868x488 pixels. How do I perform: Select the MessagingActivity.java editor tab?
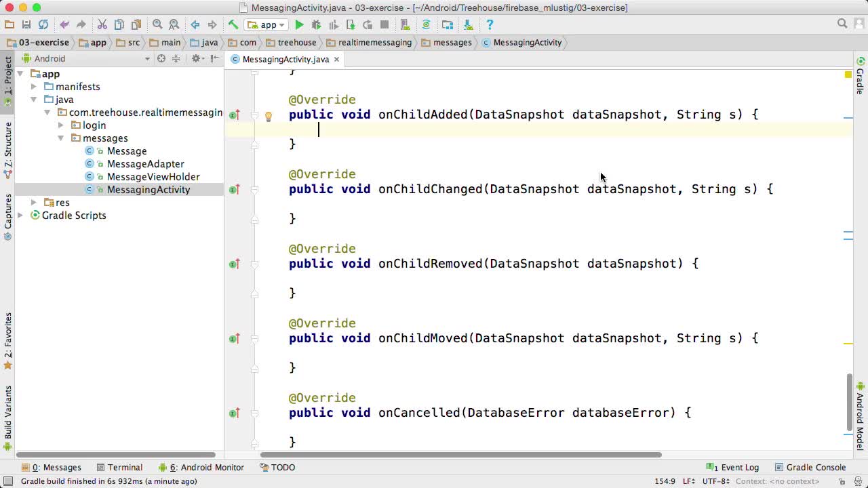pos(285,59)
